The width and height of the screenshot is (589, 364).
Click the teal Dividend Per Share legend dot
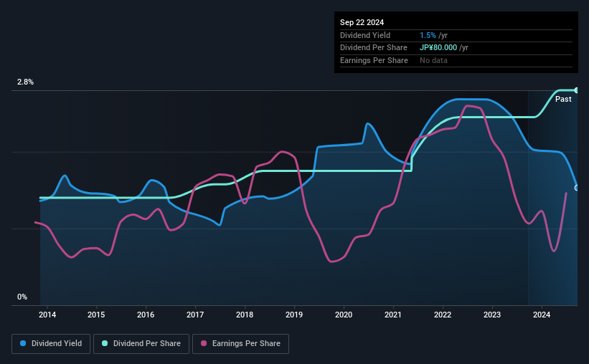coord(105,343)
